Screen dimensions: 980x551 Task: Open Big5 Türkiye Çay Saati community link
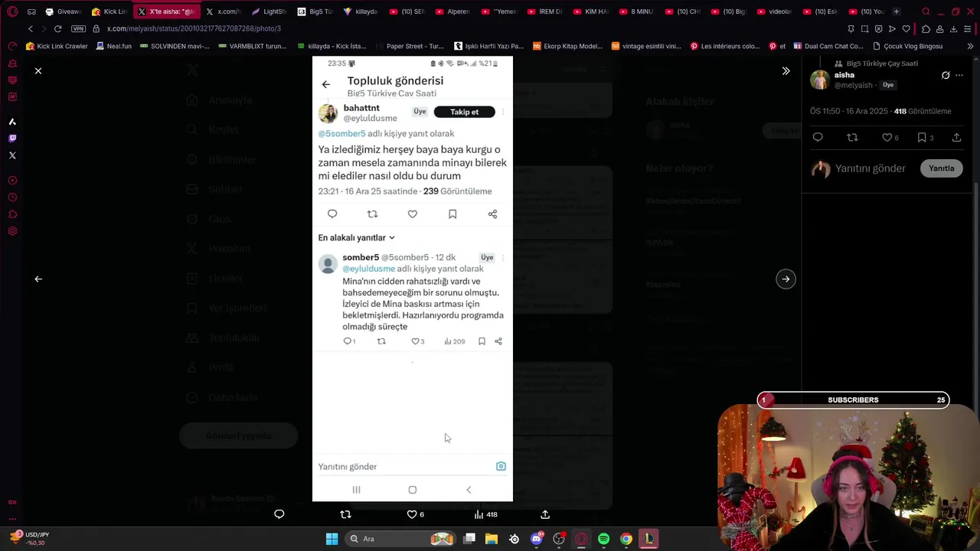[x=881, y=64]
